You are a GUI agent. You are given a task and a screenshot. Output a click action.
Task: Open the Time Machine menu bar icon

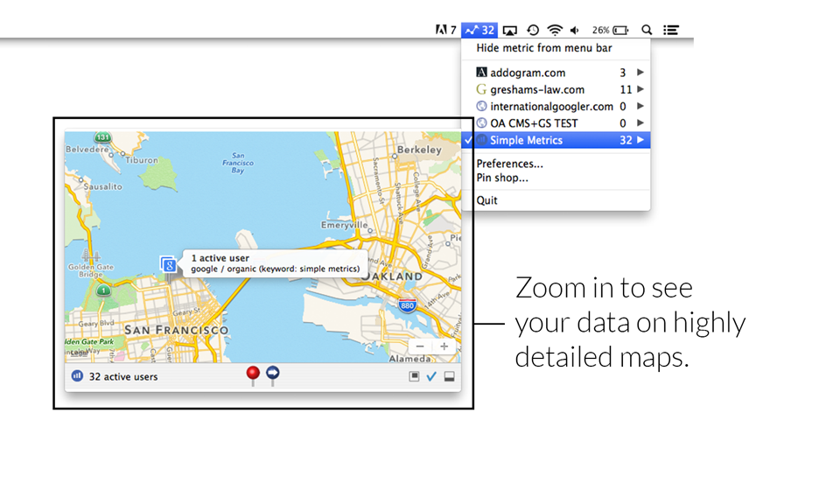[533, 30]
